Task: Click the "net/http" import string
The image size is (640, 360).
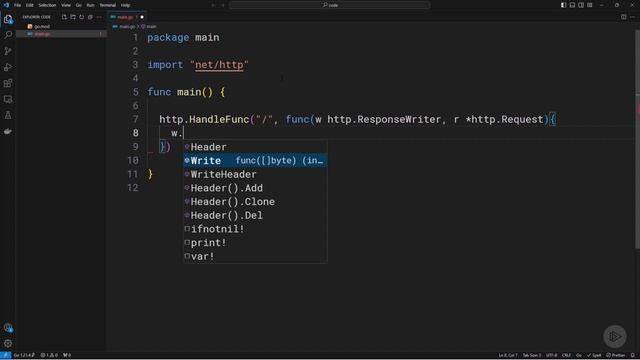Action: click(x=219, y=65)
